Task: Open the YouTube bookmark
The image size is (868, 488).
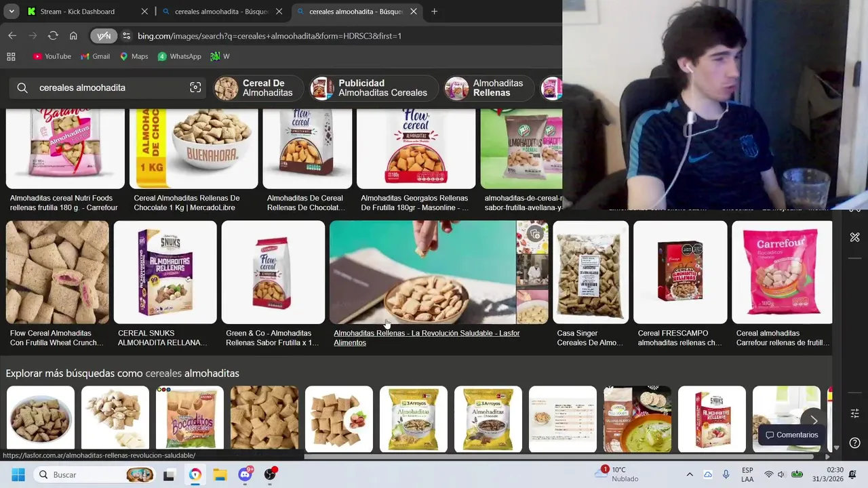Action: [52, 56]
